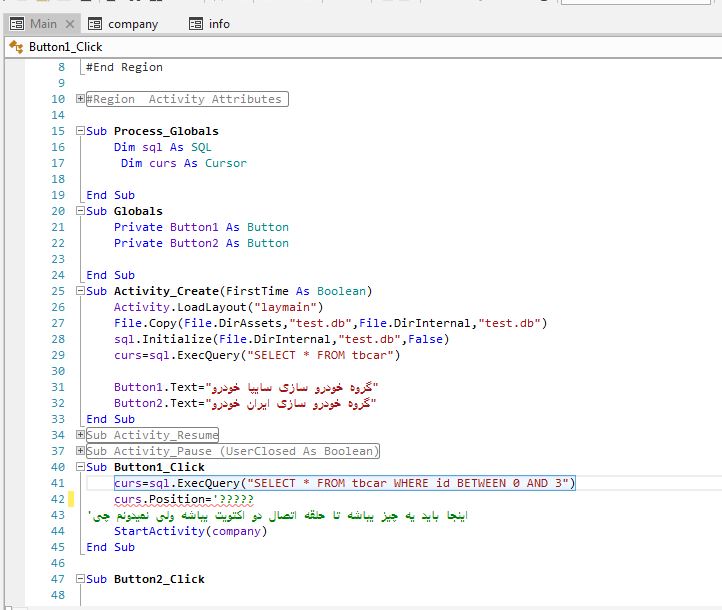Click line number 42 in the gutter

(x=56, y=499)
